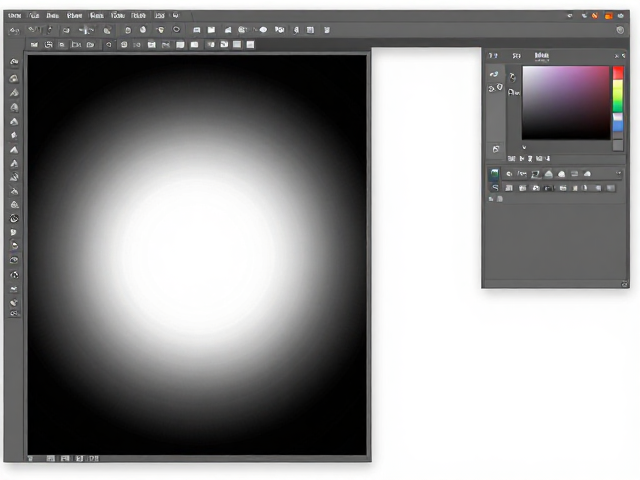Viewport: 640px width, 480px height.
Task: Click the resize grip in the panel's bottom-right corner
Action: click(624, 284)
